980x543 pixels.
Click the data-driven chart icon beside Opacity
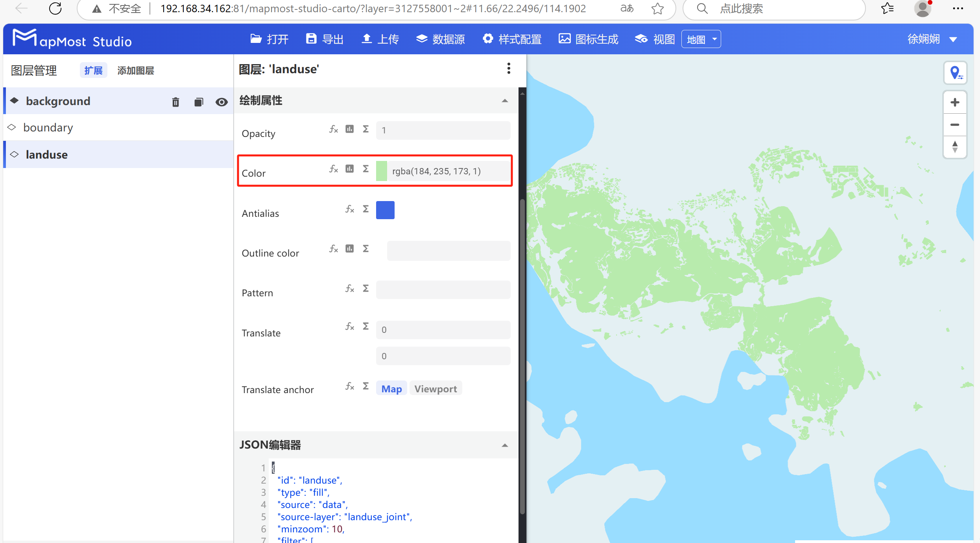click(349, 129)
